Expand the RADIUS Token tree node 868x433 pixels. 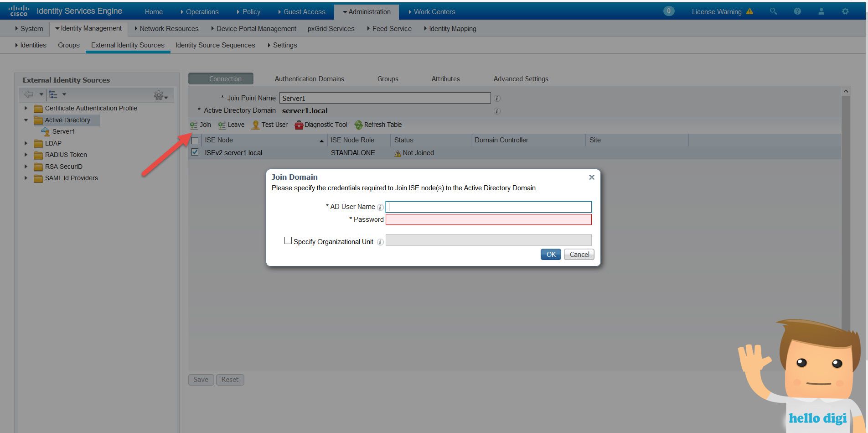click(x=26, y=155)
